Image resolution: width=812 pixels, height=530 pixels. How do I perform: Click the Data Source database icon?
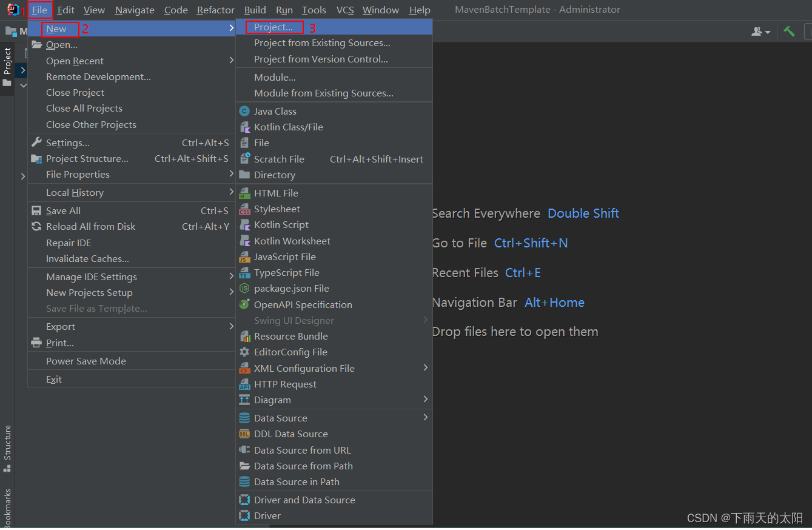coord(244,418)
